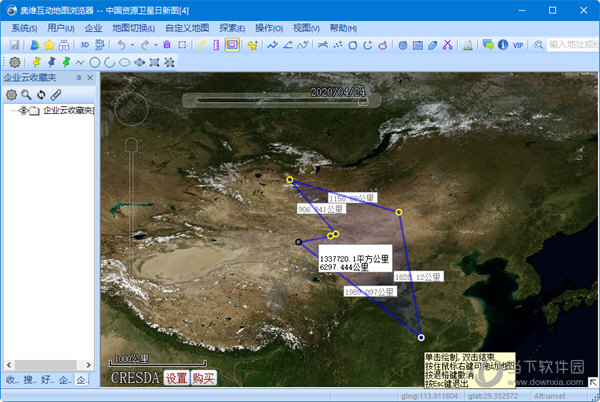Select the purple dashed selection box tool
The image size is (600, 402).
pos(182,45)
